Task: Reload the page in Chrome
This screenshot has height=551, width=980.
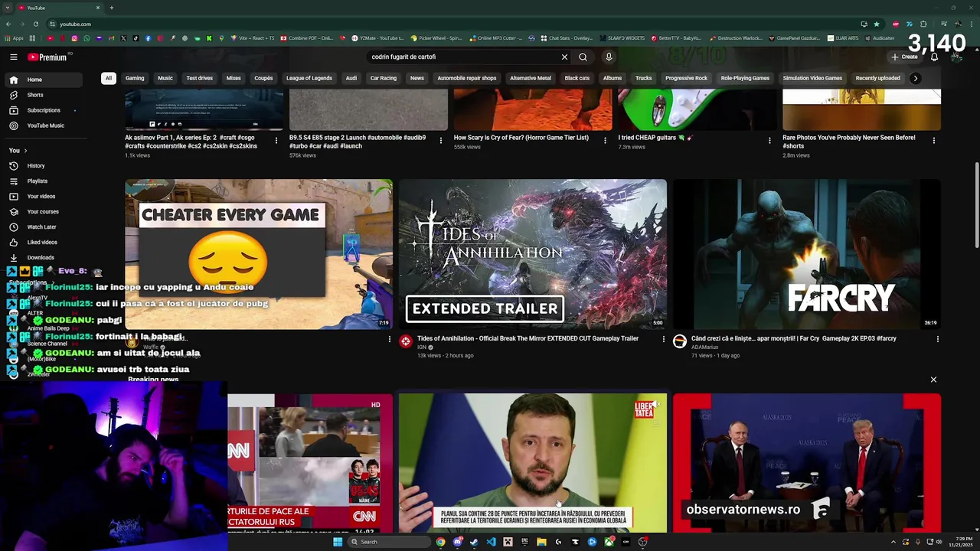Action: pyautogui.click(x=35, y=24)
